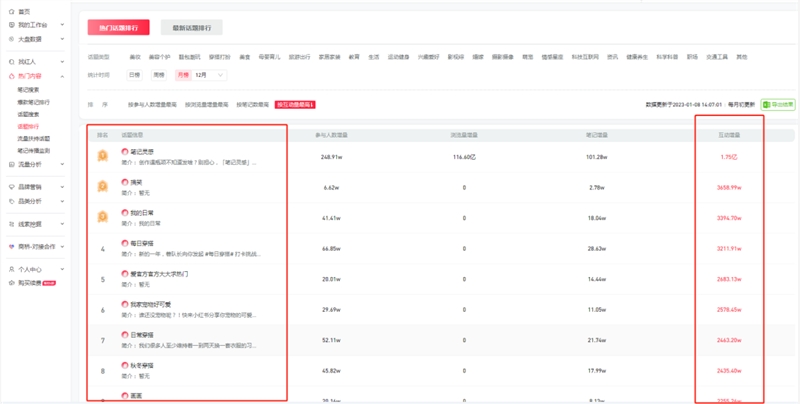Image resolution: width=800 pixels, height=404 pixels.
Task: Sort by 按参与人数增量最高
Action: tap(152, 104)
